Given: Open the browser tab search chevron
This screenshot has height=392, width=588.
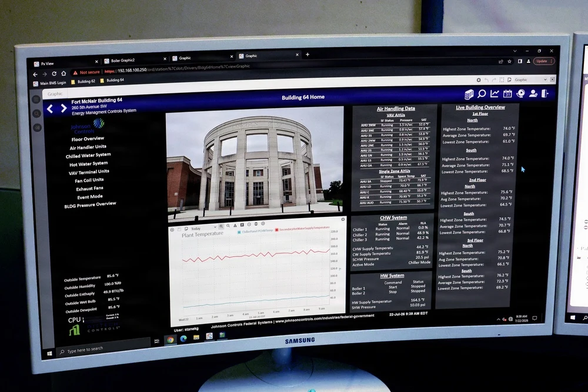Looking at the screenshot, I should 515,51.
